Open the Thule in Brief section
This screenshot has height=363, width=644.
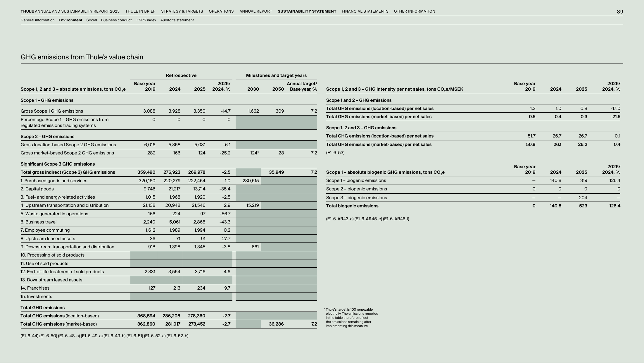pos(140,11)
